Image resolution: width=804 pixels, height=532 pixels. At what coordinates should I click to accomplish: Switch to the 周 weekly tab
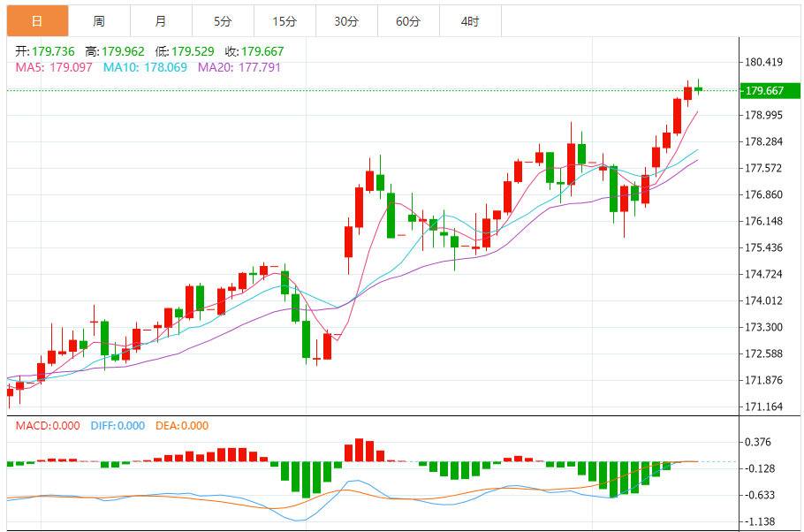point(99,21)
